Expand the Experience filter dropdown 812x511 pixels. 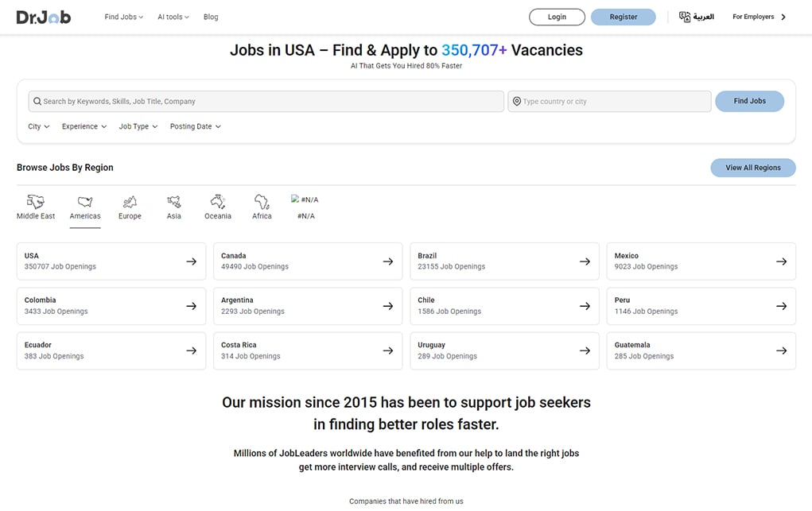pyautogui.click(x=84, y=126)
